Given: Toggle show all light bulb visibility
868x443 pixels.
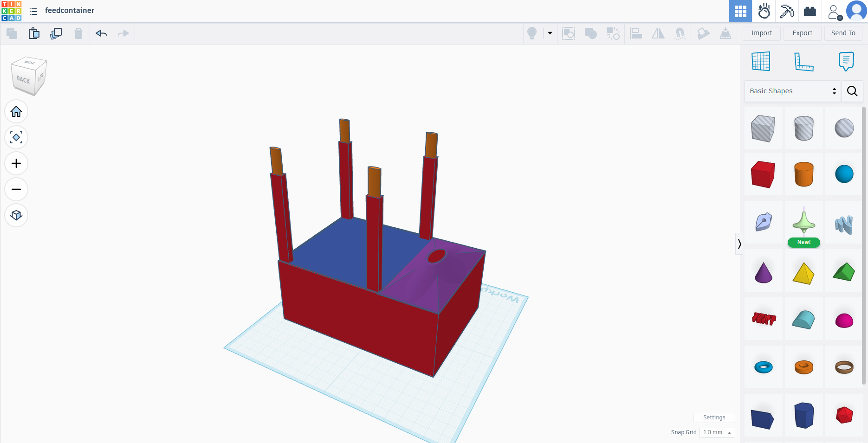Looking at the screenshot, I should [532, 33].
